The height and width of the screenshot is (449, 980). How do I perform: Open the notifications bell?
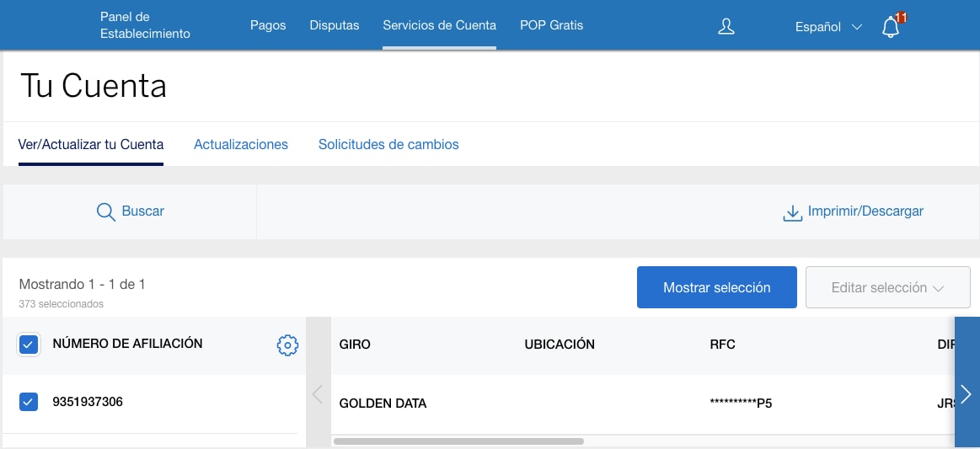891,27
